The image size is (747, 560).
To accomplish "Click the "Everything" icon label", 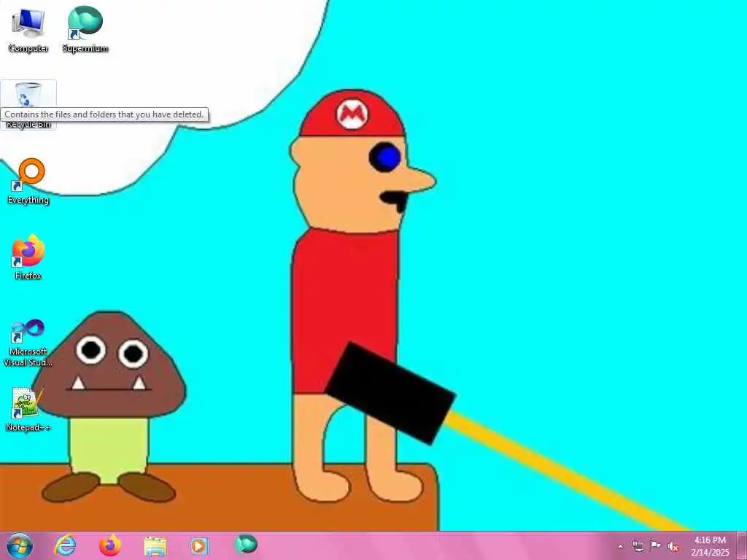I will click(28, 200).
